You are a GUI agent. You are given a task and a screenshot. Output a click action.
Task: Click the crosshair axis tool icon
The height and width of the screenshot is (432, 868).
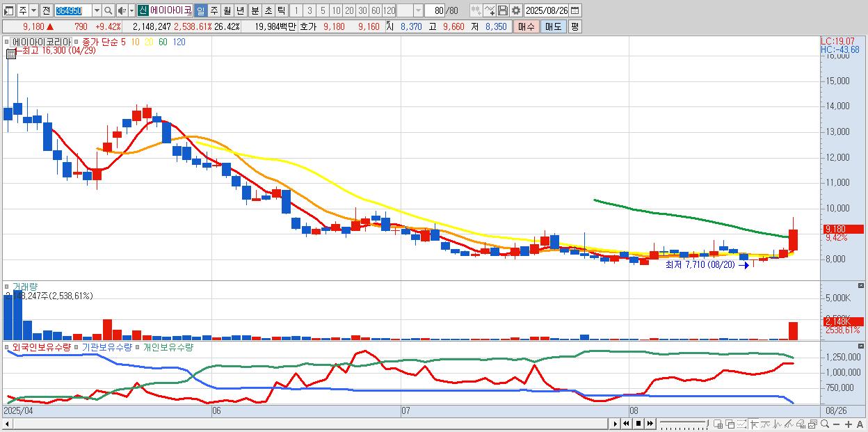tap(755, 424)
